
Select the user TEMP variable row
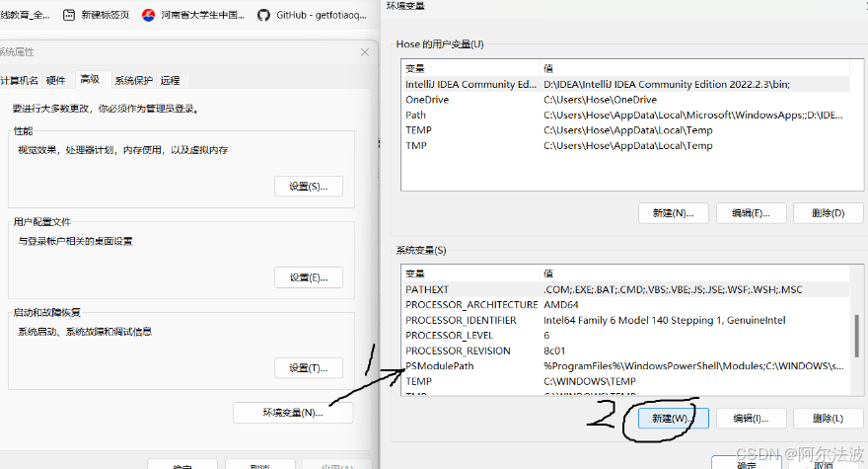click(625, 130)
